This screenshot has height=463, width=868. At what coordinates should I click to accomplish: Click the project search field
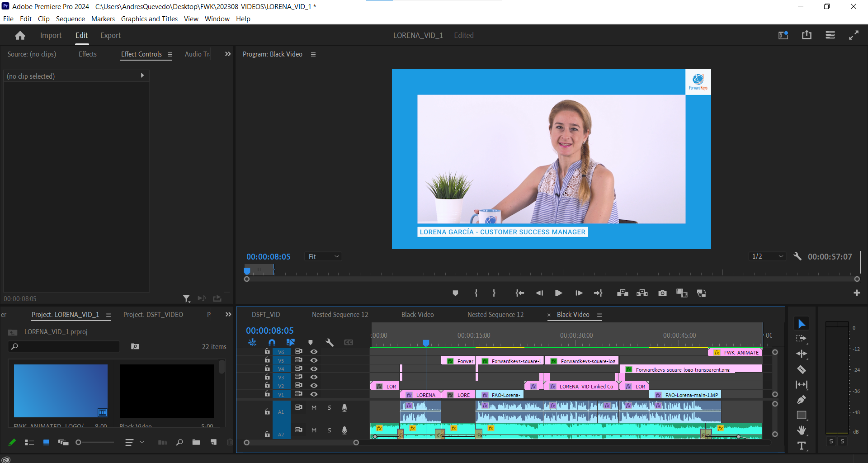(x=64, y=346)
